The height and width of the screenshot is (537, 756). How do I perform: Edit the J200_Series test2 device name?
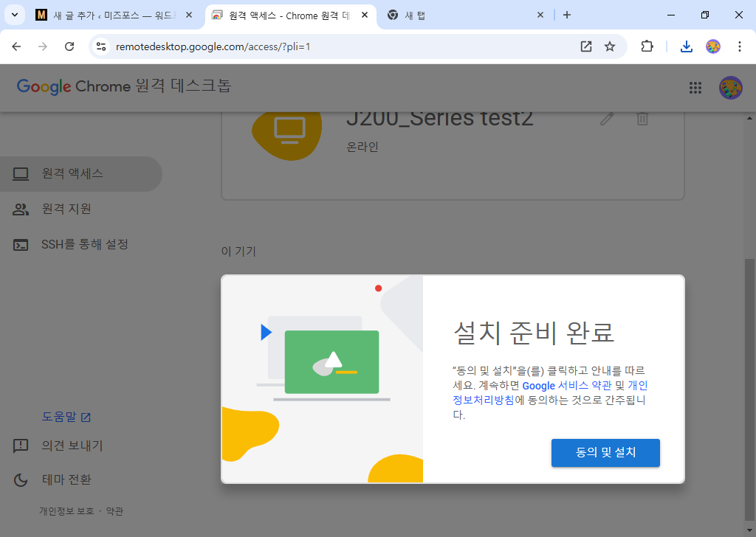tap(607, 119)
